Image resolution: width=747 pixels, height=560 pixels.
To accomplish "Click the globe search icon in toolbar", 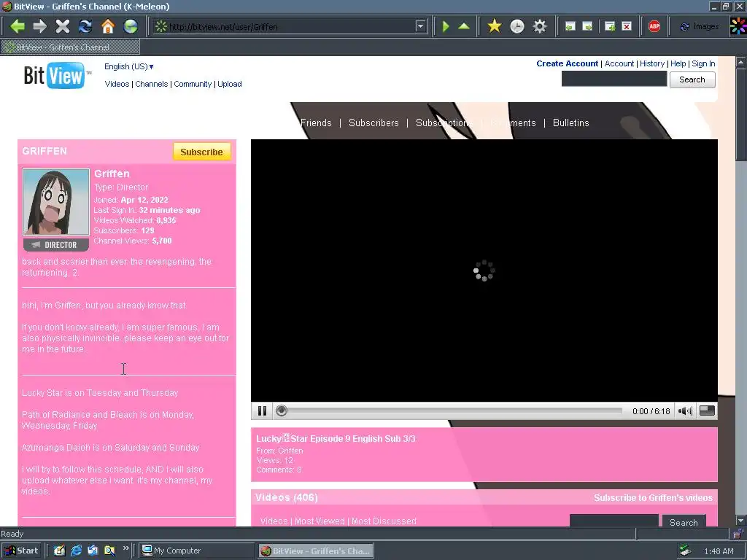I will click(131, 26).
